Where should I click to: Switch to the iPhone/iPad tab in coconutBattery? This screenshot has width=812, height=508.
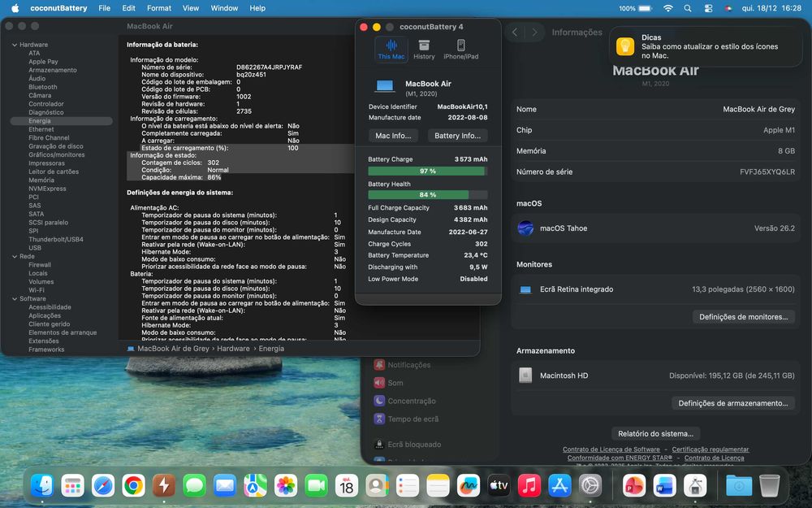coord(461,50)
